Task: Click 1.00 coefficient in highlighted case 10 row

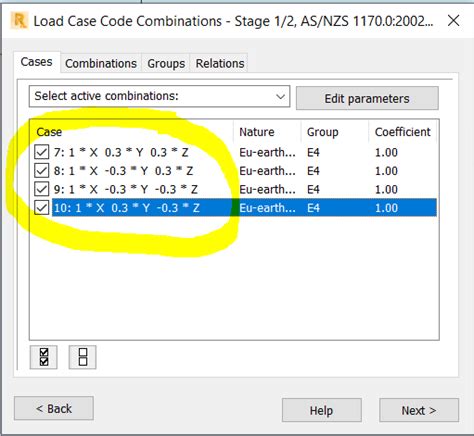Action: 386,208
